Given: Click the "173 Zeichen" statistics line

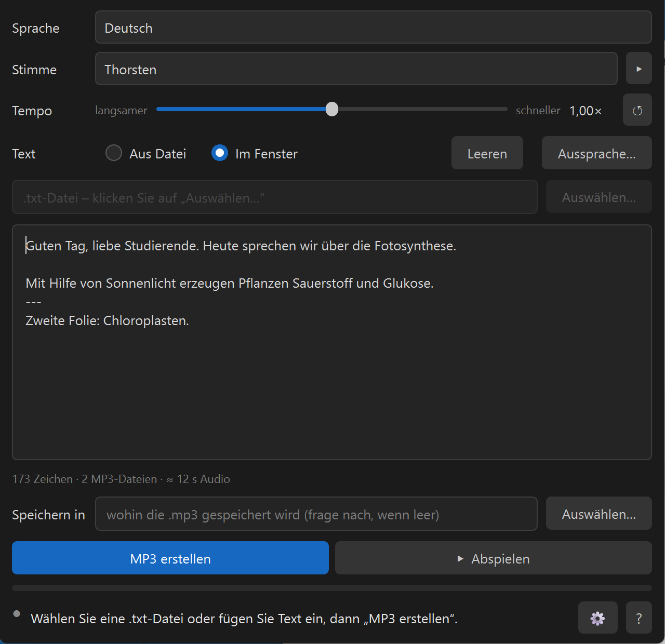Looking at the screenshot, I should click(121, 479).
